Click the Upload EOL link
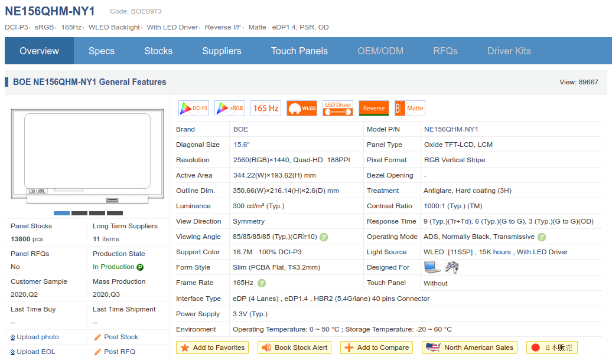This screenshot has width=612, height=364. pyautogui.click(x=36, y=352)
